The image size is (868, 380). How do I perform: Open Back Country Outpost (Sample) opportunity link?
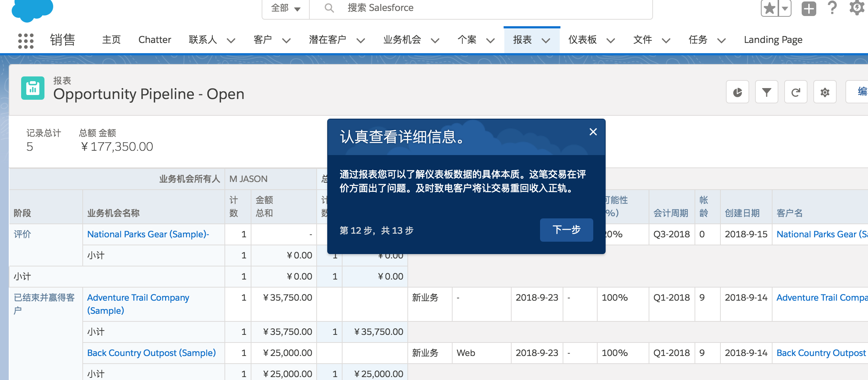click(x=152, y=353)
